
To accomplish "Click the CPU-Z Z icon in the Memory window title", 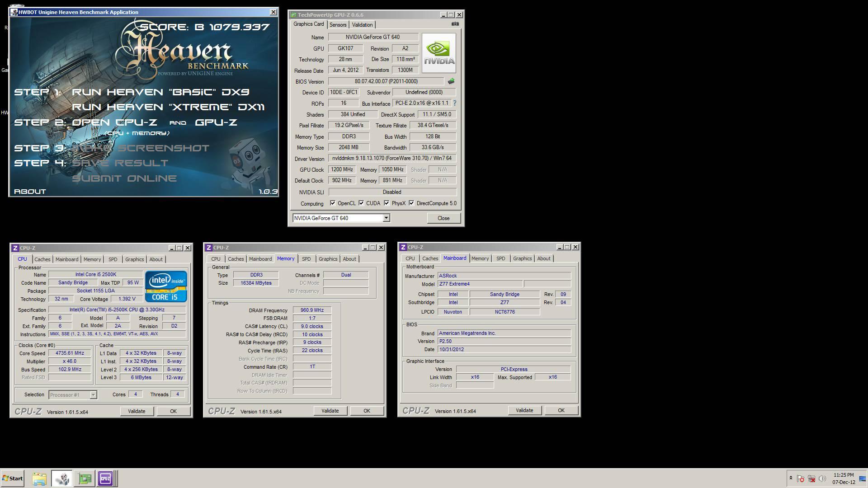I will point(209,248).
